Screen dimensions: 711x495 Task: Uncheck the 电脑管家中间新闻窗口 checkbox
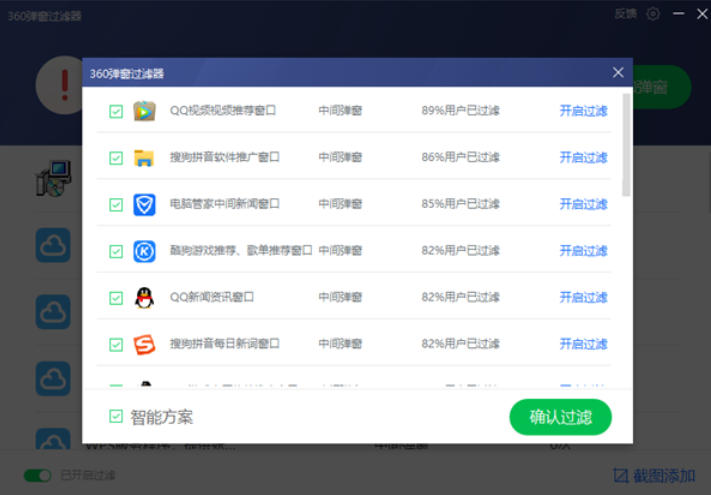[x=116, y=204]
